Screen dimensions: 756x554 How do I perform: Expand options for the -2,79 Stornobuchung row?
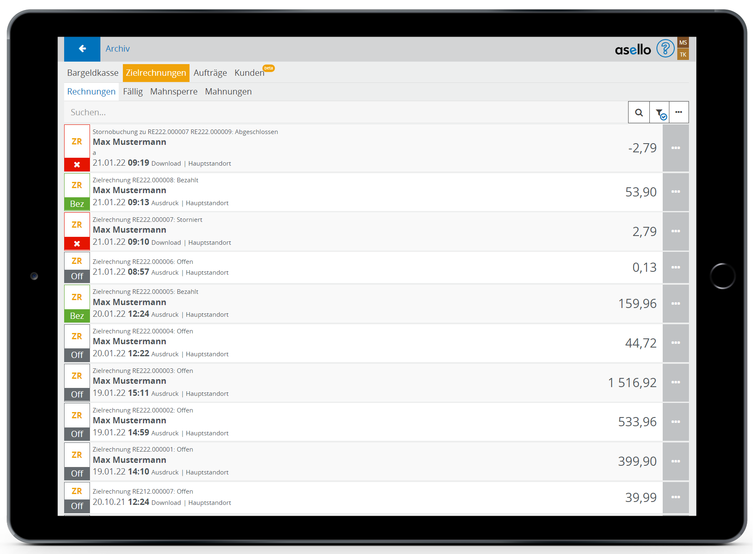pyautogui.click(x=675, y=148)
